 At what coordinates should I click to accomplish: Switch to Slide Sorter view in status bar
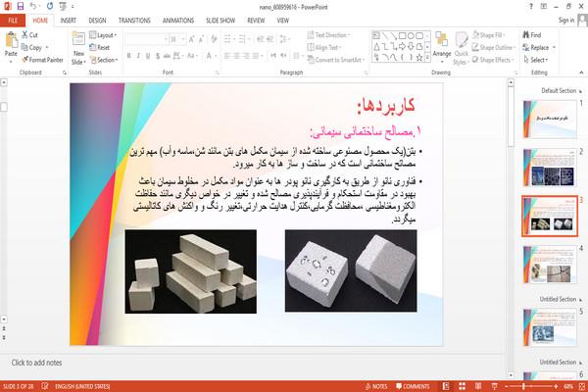462,386
